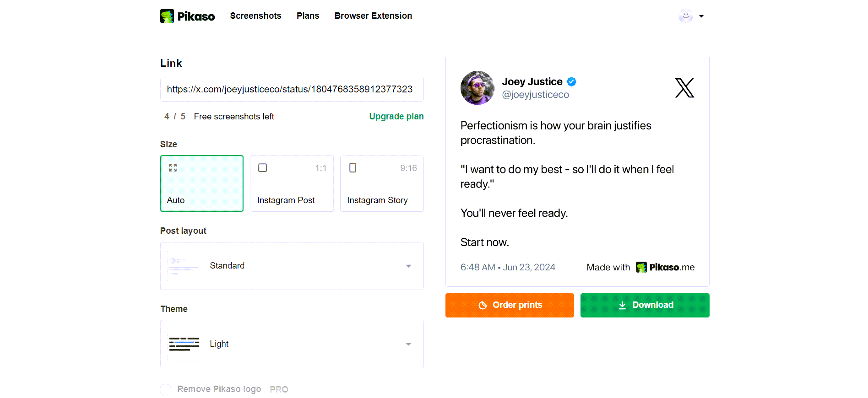Click the verified badge next to Joey Justice
Screen dimensions: 868x398
point(571,81)
